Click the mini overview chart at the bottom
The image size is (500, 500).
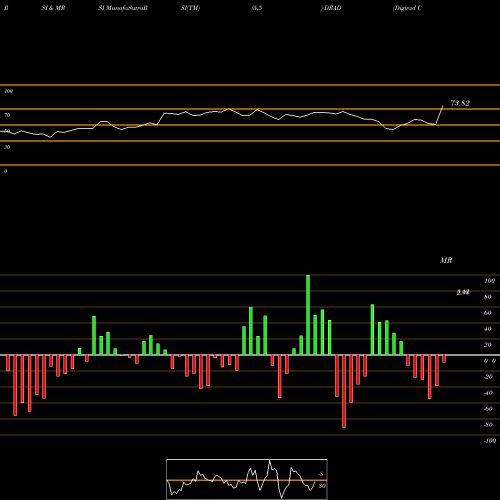[247, 479]
